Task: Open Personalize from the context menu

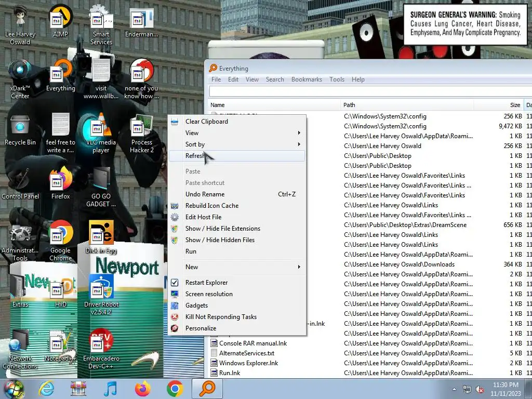Action: point(236,328)
